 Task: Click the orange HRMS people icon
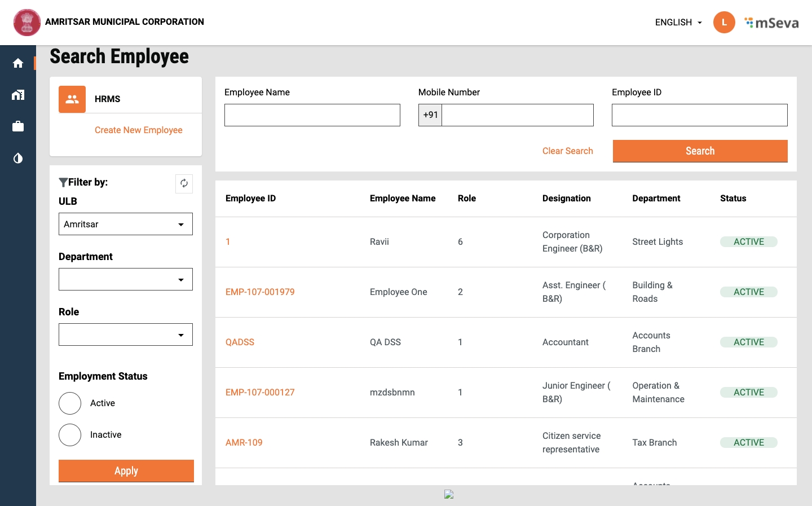pos(72,99)
